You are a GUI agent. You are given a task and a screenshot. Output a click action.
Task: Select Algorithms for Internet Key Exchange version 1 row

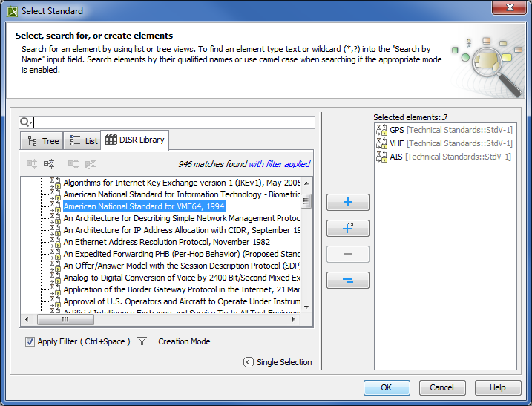(x=182, y=183)
